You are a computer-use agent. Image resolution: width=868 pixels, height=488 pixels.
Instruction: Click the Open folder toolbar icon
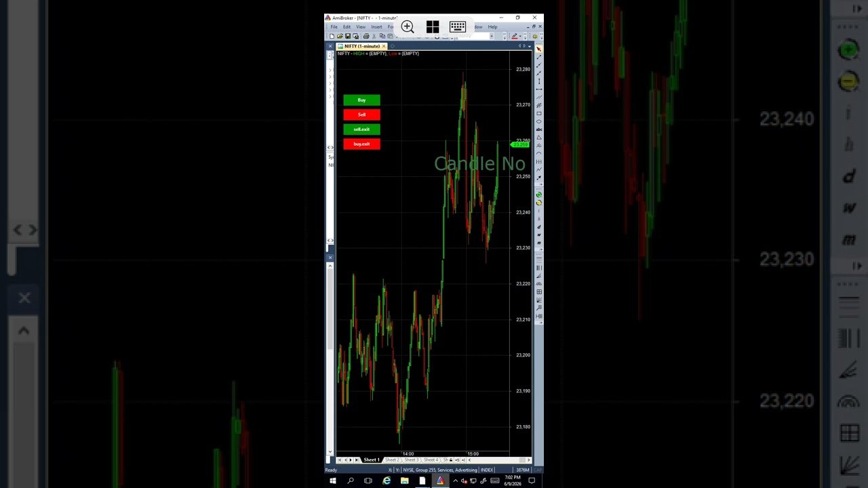click(340, 36)
